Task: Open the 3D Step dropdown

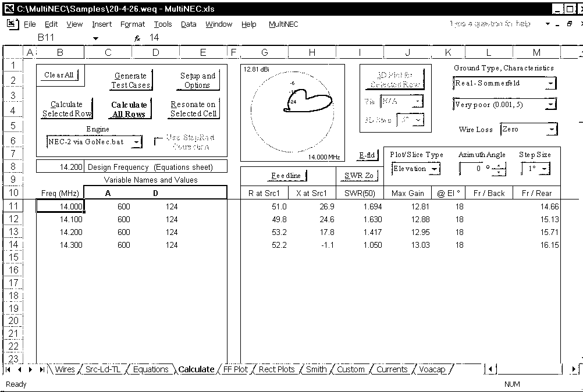Action: pos(418,120)
